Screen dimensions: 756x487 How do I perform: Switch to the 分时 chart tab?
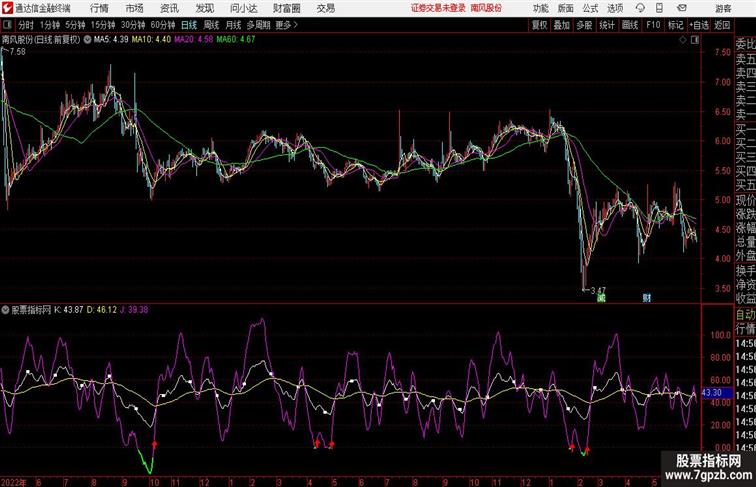[x=26, y=25]
